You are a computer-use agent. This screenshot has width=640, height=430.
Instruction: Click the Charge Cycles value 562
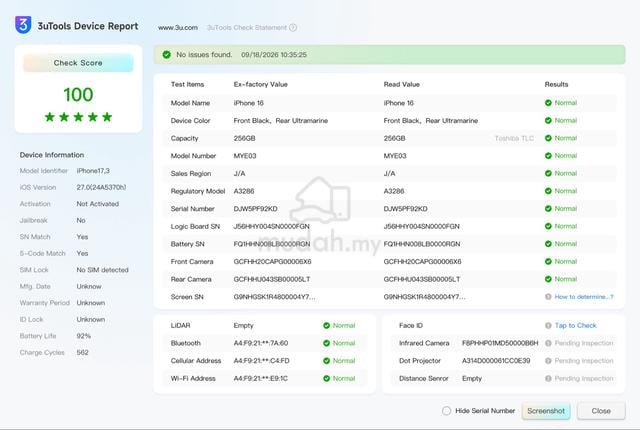click(82, 352)
